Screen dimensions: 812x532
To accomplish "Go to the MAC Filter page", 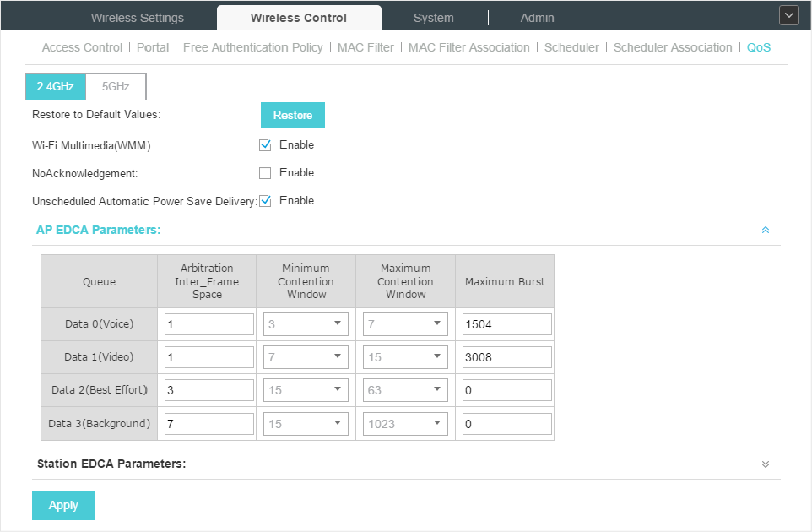I will point(365,47).
